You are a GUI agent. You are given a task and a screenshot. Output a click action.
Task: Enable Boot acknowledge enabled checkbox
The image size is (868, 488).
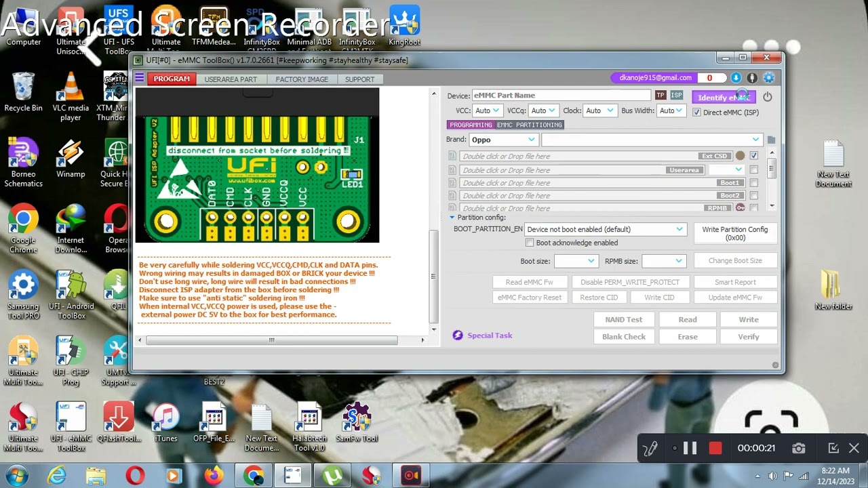(x=530, y=243)
